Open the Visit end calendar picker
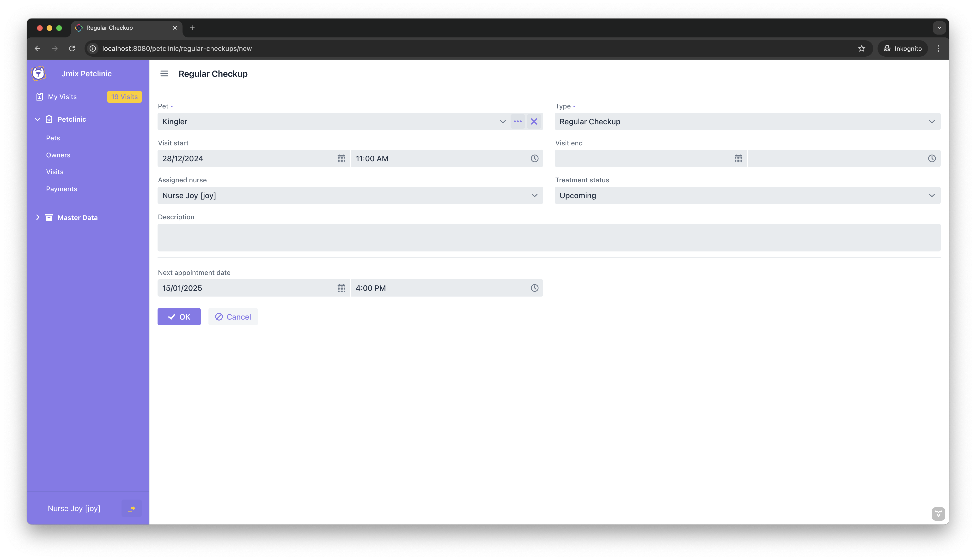 pyautogui.click(x=738, y=158)
